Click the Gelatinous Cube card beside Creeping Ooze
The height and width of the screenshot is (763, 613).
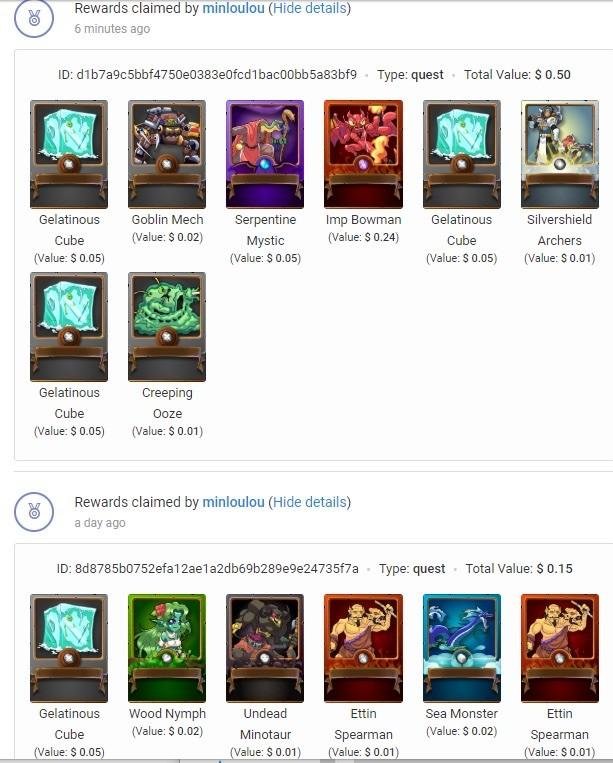pyautogui.click(x=69, y=327)
